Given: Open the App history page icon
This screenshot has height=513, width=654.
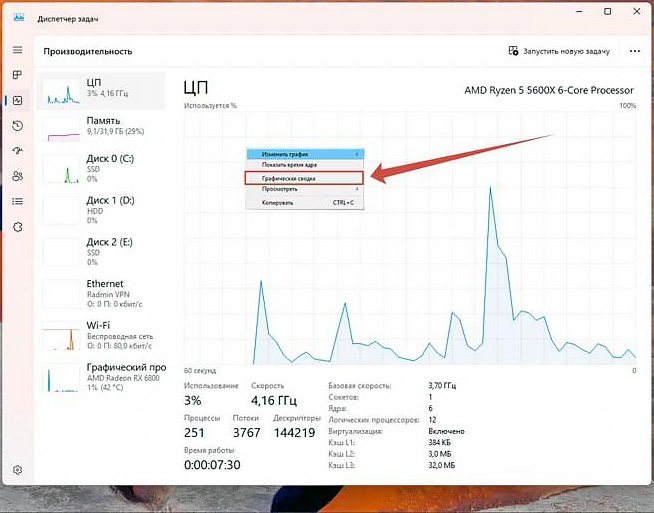Looking at the screenshot, I should (x=17, y=125).
